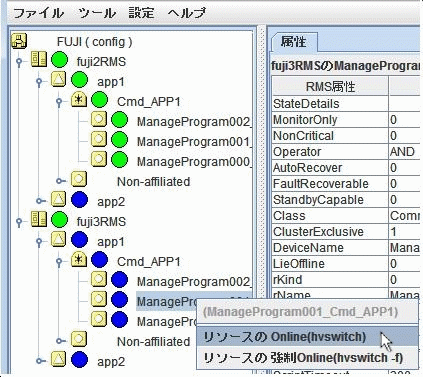Viewport: 423px width, 377px height.
Task: Click the Cmd_APP1 resource icon under fuji3RMS
Action: point(79,259)
